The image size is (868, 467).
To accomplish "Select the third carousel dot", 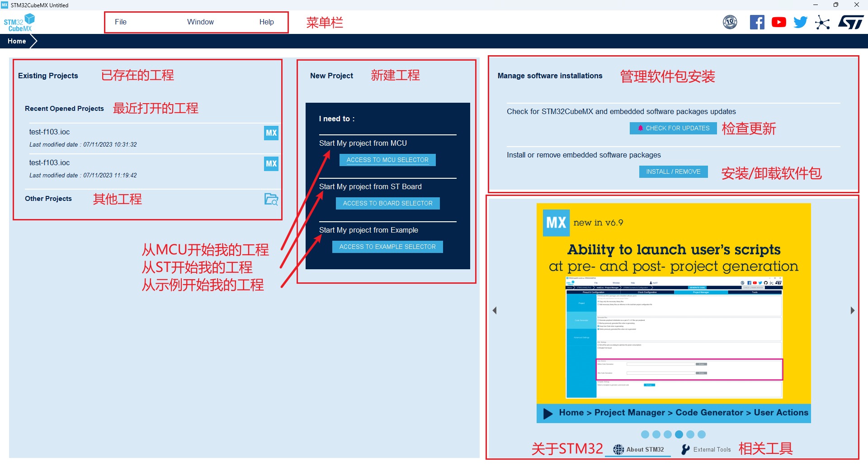I will pyautogui.click(x=668, y=434).
